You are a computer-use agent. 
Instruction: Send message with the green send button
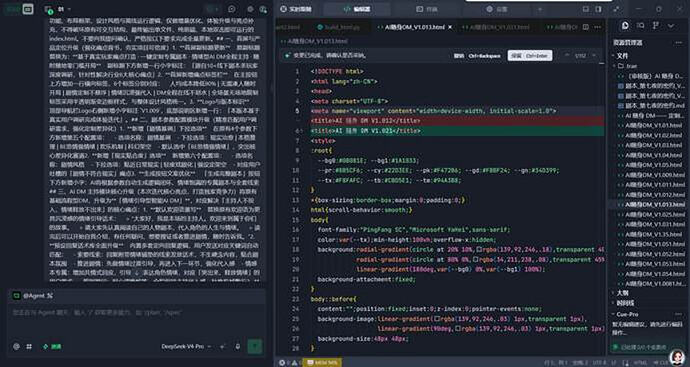(255, 346)
